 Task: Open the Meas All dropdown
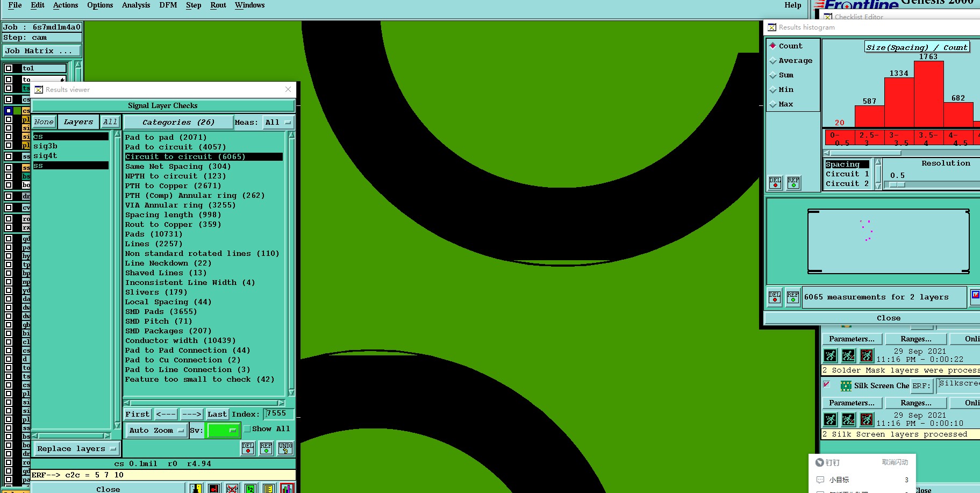tap(278, 122)
